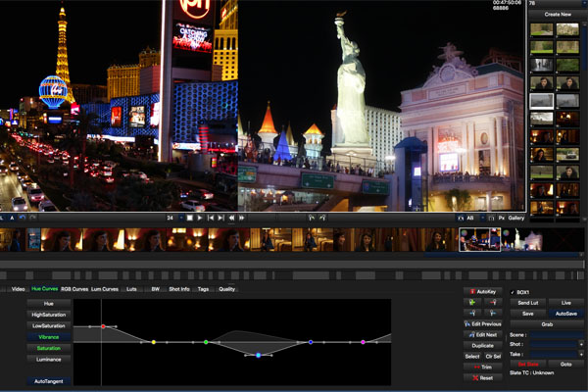
Task: Click the Grab button
Action: pyautogui.click(x=547, y=324)
